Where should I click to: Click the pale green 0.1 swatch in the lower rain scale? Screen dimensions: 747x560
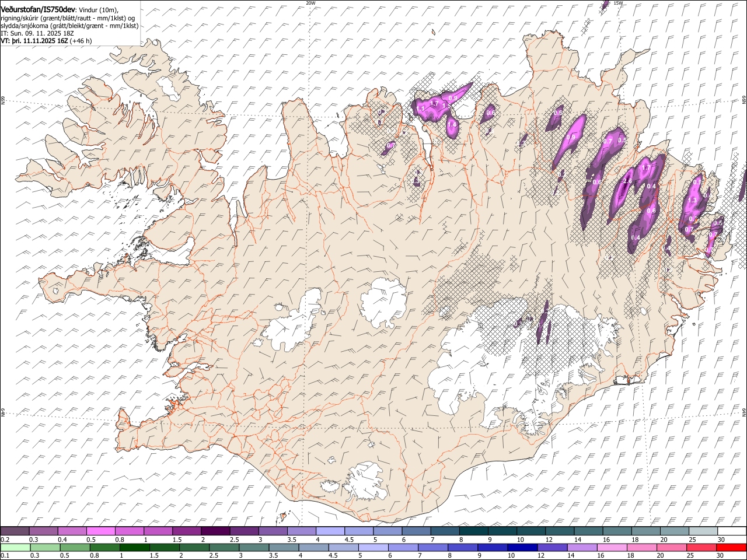pyautogui.click(x=15, y=547)
